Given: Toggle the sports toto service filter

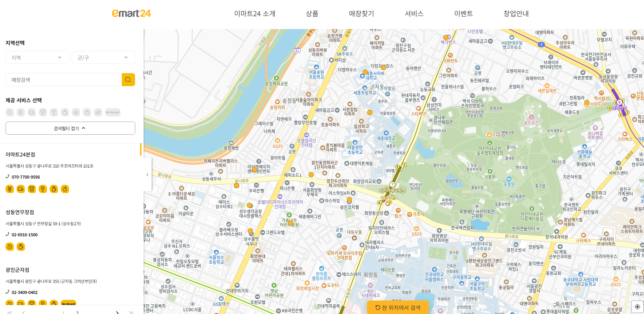Looking at the screenshot, I should [x=98, y=112].
